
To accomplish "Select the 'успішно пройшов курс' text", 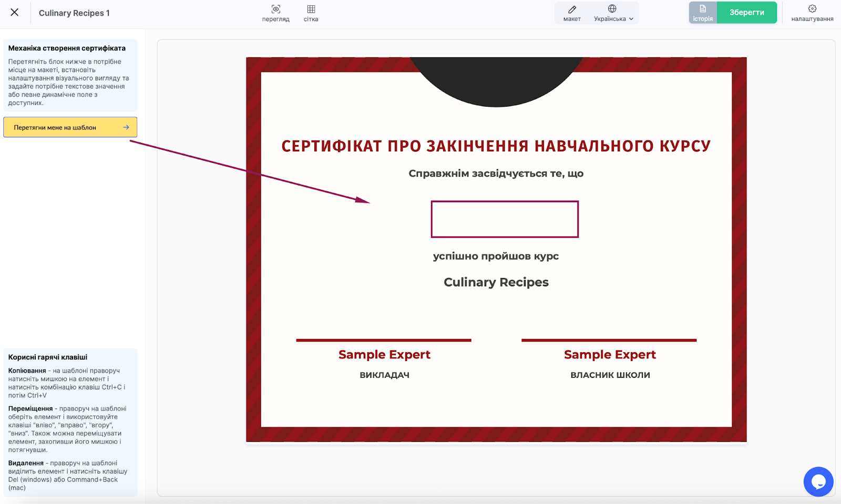I will 496,256.
